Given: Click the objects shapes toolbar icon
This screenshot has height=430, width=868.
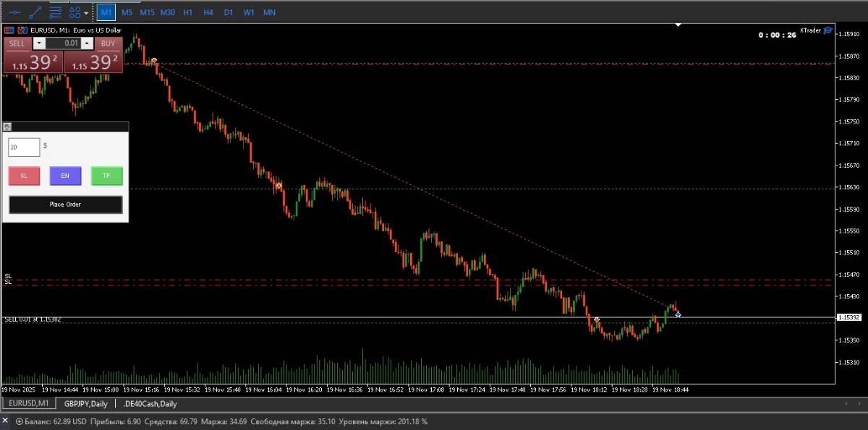Looking at the screenshot, I should 75,12.
